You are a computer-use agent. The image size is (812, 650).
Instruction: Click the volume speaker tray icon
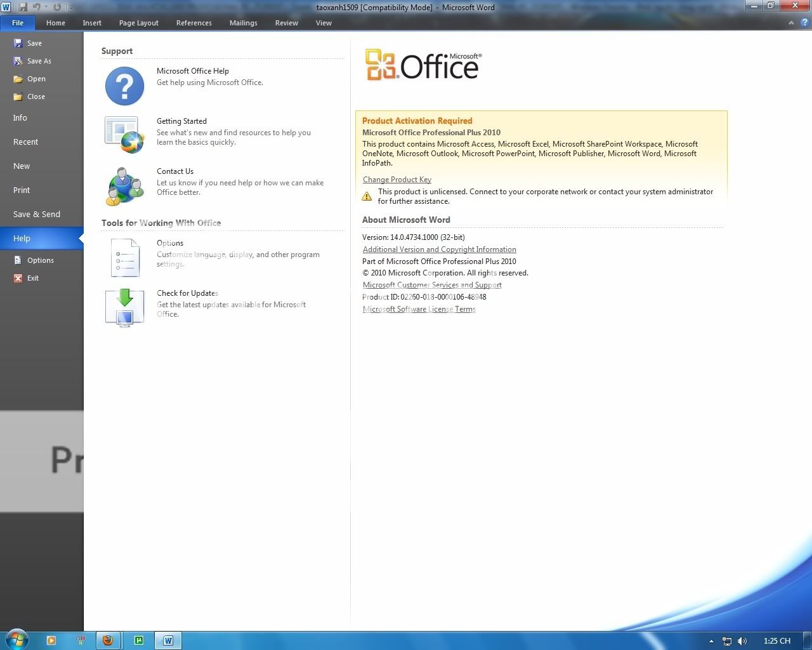point(742,641)
